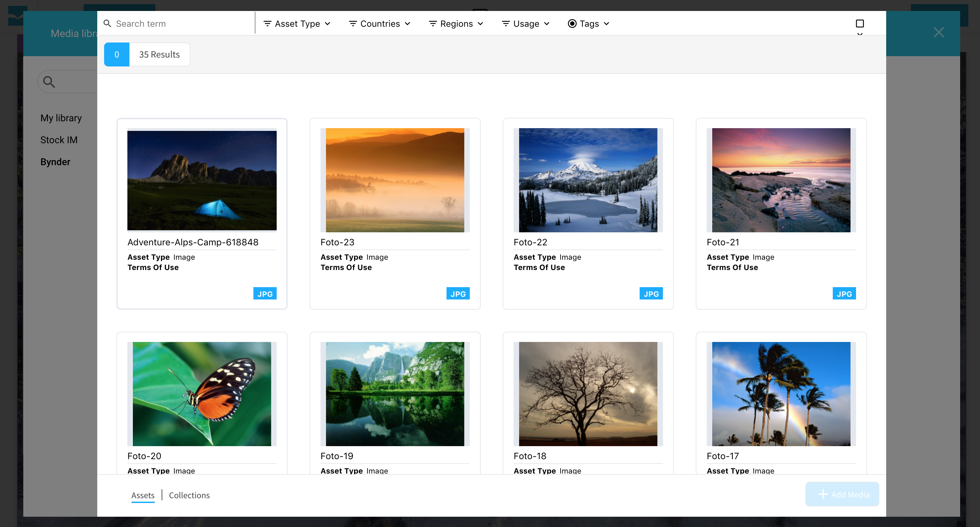Click the Asset Type filter icon
This screenshot has height=527, width=980.
pyautogui.click(x=267, y=24)
